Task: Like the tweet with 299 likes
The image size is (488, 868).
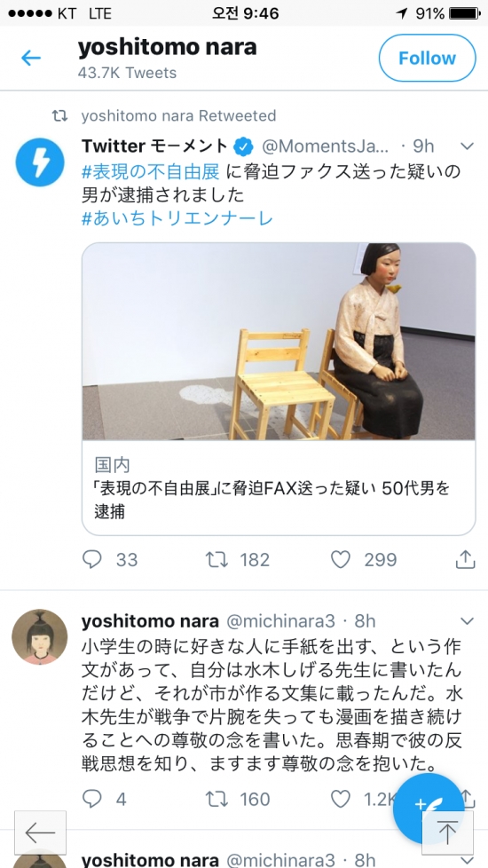Action: click(x=341, y=560)
